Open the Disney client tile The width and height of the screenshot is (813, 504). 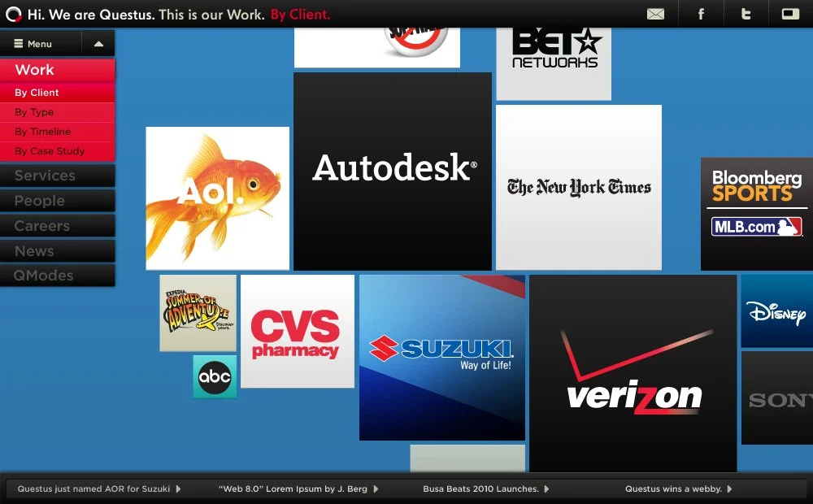pos(777,311)
